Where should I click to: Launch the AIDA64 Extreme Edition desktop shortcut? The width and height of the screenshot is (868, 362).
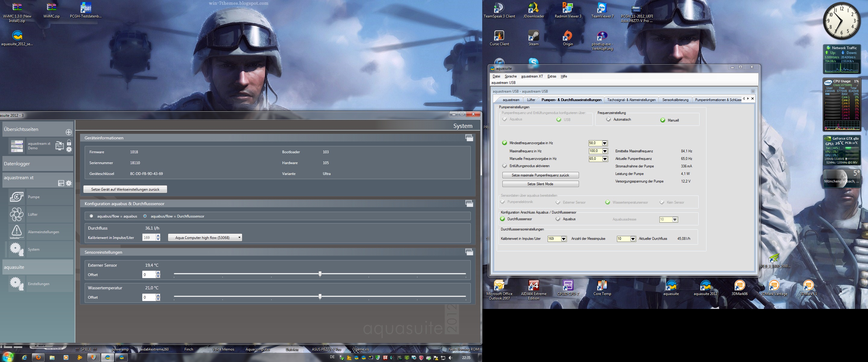[533, 285]
